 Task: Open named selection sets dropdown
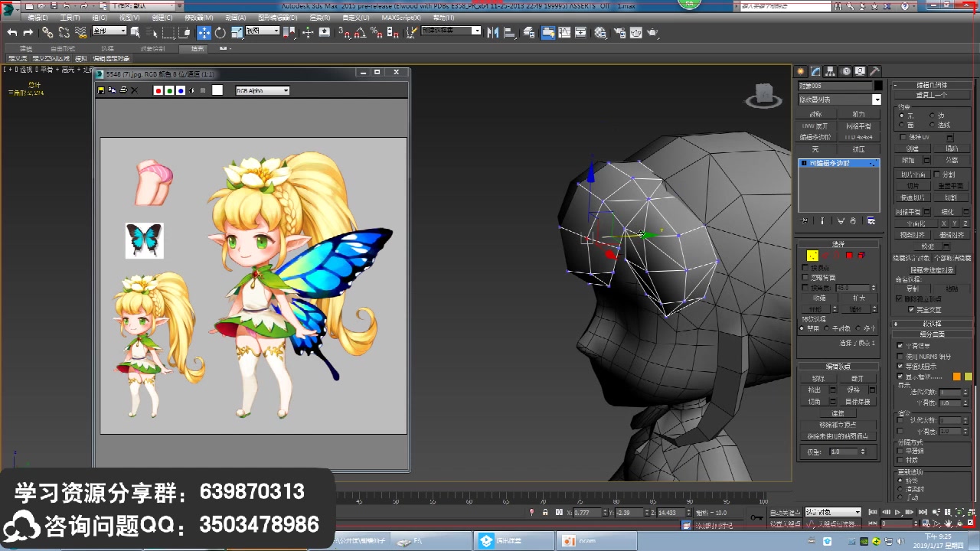click(450, 31)
